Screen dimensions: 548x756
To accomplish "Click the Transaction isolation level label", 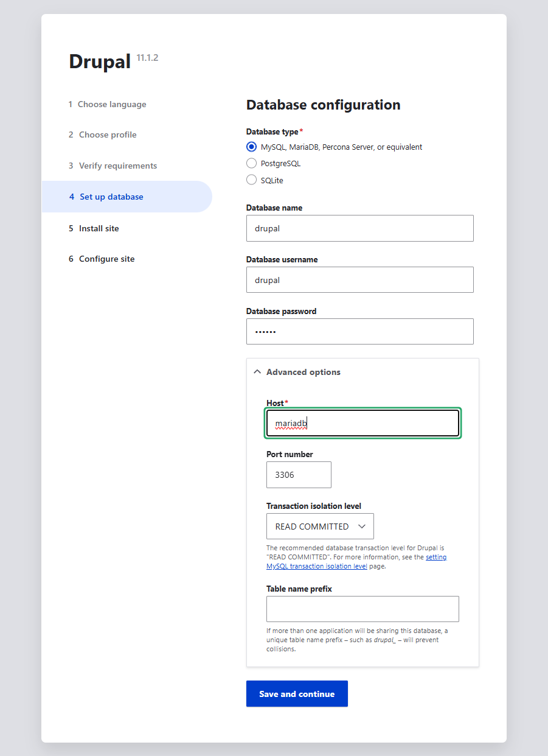I will point(314,506).
